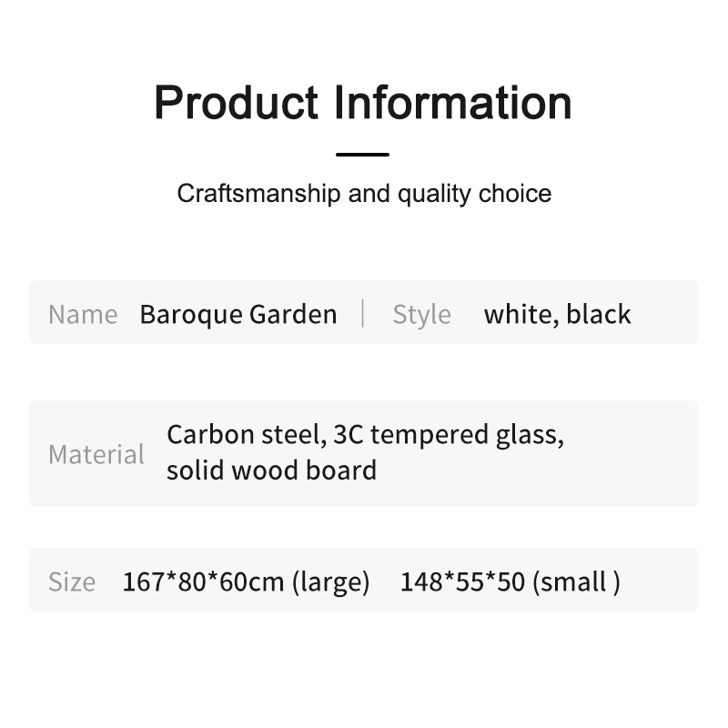Click the word "Product" in the heading

(238, 102)
